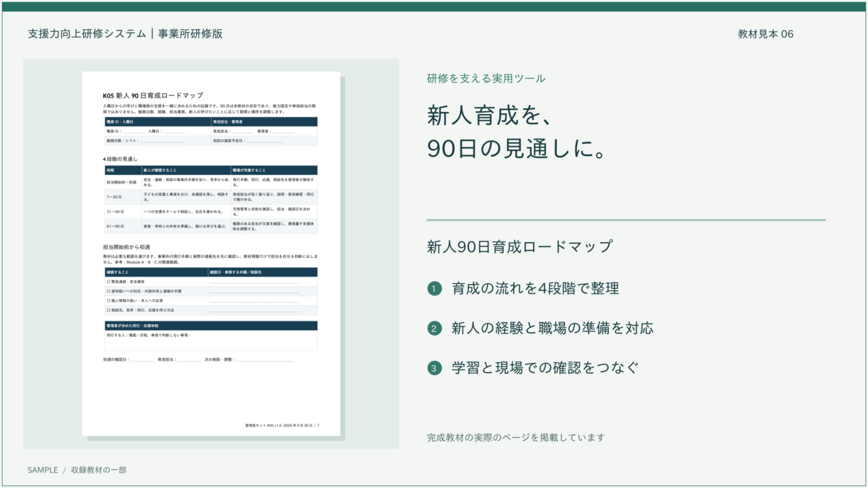
Task: Click the note 完成教材の実際のページを掲載しています
Action: pyautogui.click(x=515, y=438)
